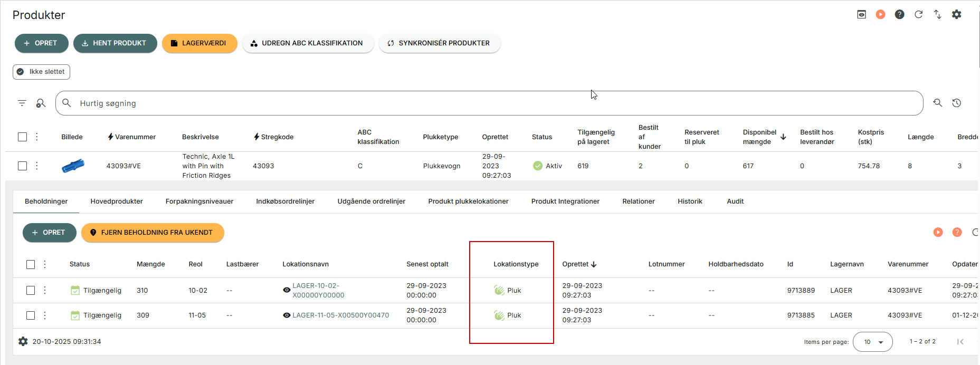Play the top-right orange video guide icon
This screenshot has width=980, height=365.
click(880, 14)
